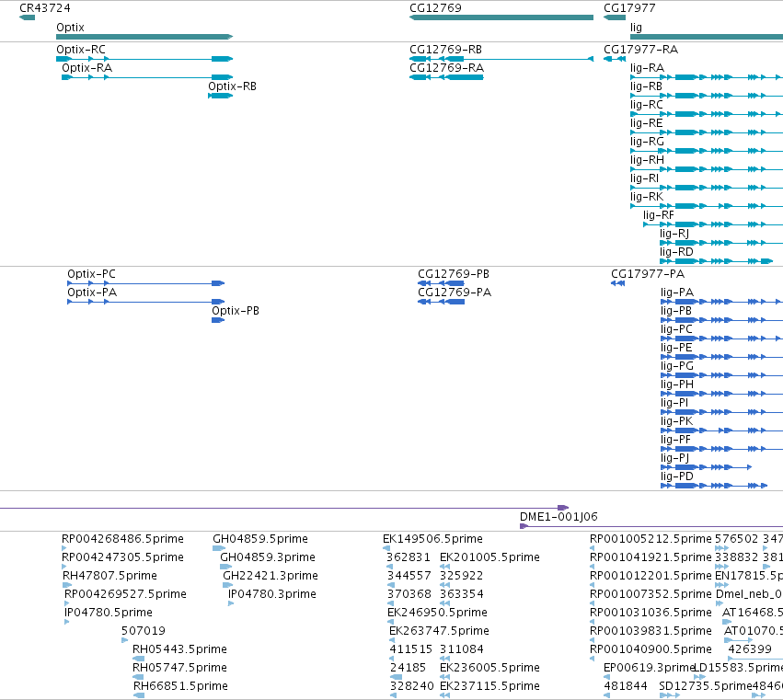The height and width of the screenshot is (700, 783).
Task: Select the lig-RK transcript label
Action: coord(647,197)
